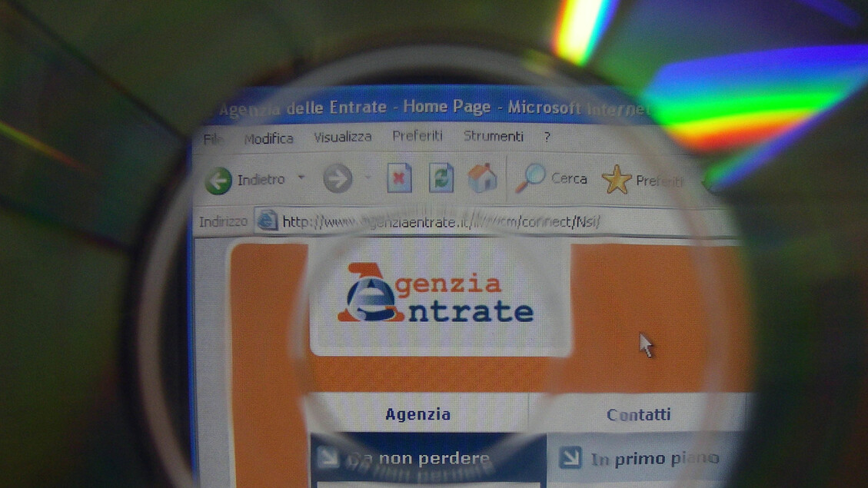Click the grey forward arrow button
The width and height of the screenshot is (868, 488).
338,180
